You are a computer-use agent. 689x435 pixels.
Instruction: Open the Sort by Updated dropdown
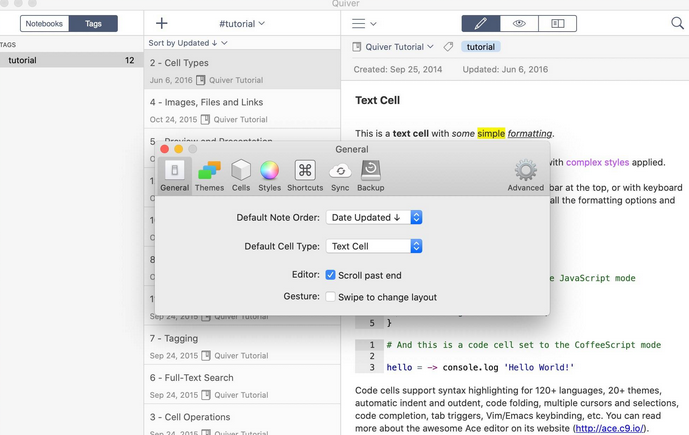(x=188, y=43)
